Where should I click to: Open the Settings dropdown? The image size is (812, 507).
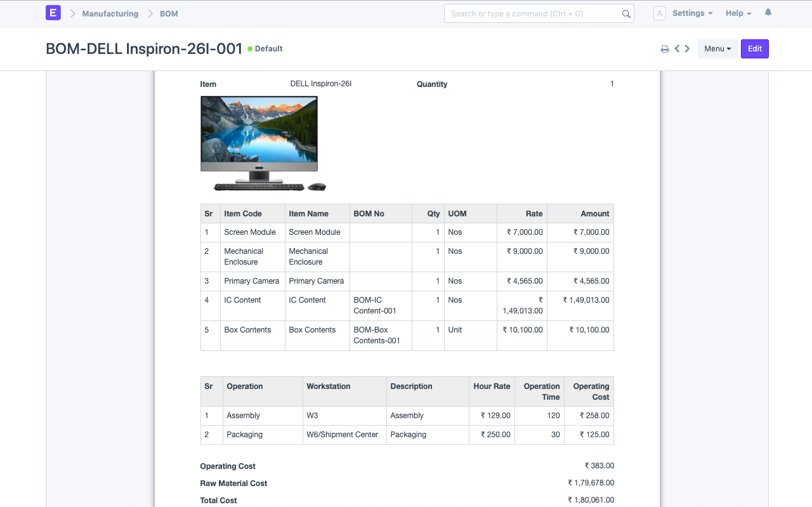[692, 13]
